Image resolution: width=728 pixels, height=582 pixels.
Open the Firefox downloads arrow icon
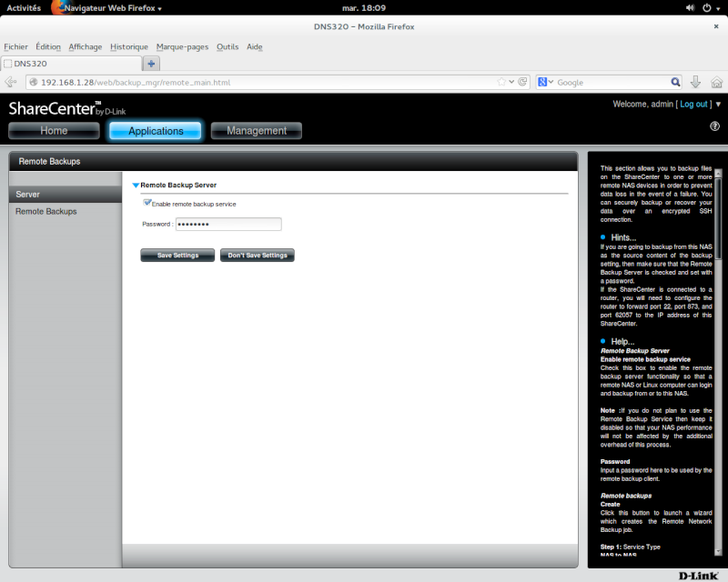[x=695, y=82]
